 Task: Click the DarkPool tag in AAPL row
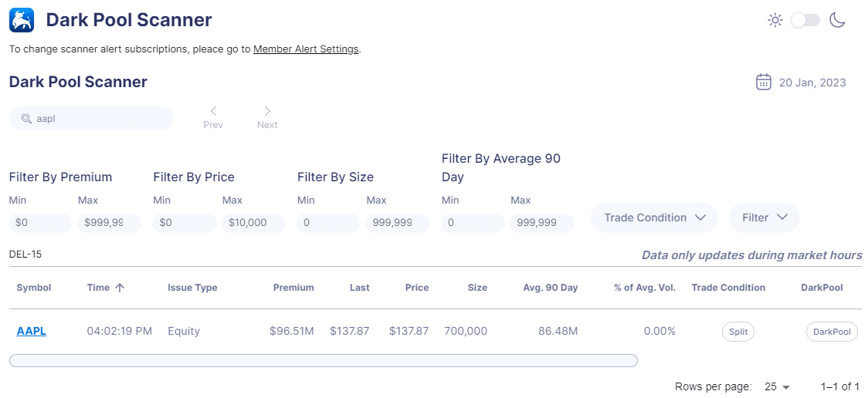pyautogui.click(x=832, y=332)
